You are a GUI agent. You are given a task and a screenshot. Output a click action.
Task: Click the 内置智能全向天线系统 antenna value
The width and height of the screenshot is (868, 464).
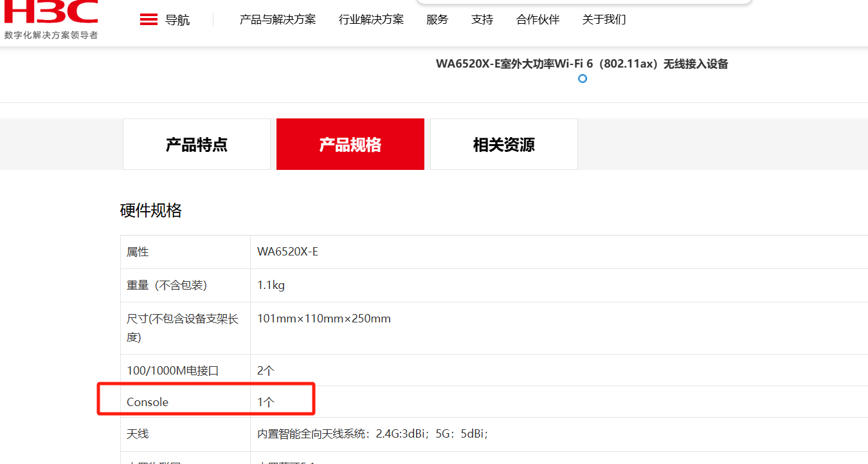[373, 434]
